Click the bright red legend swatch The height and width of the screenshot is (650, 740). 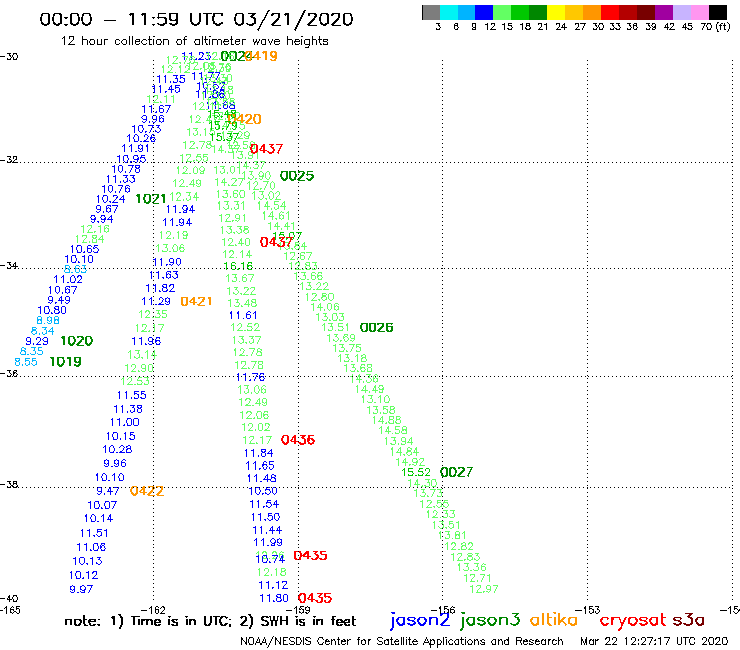pos(609,12)
